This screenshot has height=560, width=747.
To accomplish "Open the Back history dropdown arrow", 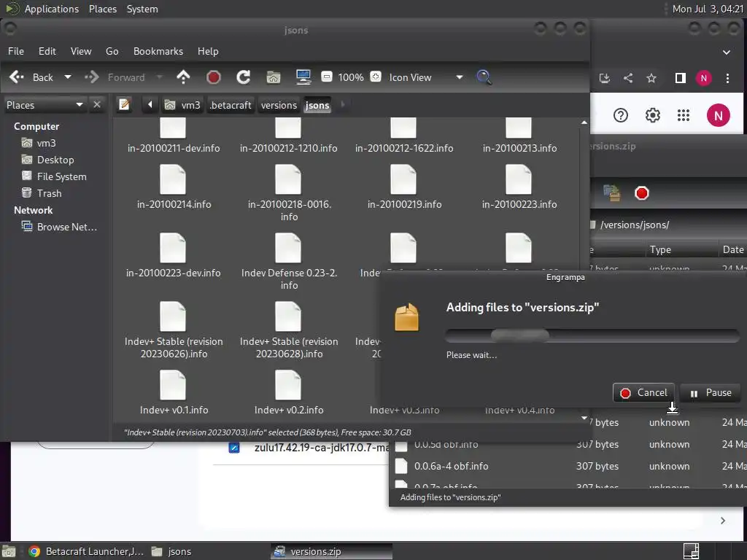I will coord(68,77).
